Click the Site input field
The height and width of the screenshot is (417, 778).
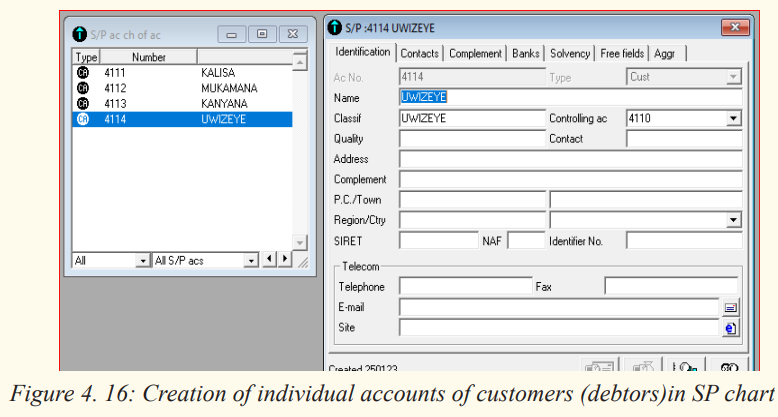[559, 328]
